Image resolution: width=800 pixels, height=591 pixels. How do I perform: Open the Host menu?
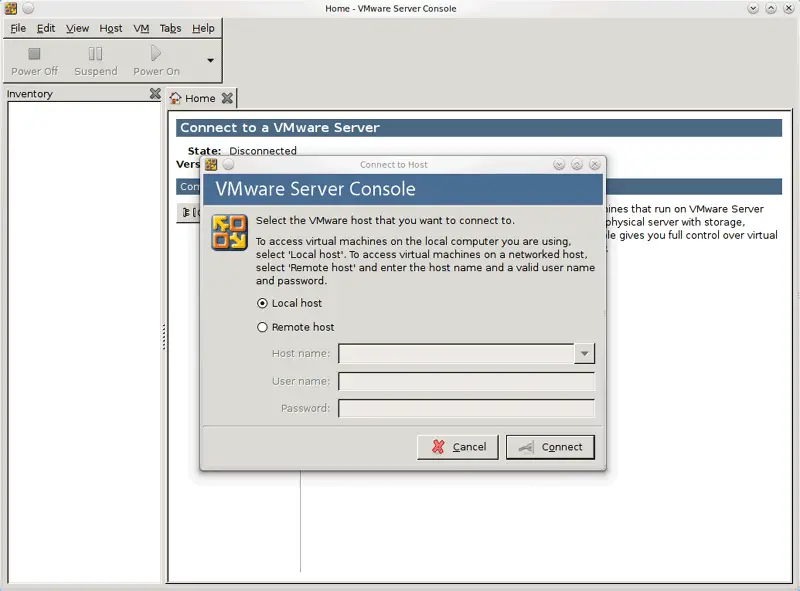111,28
